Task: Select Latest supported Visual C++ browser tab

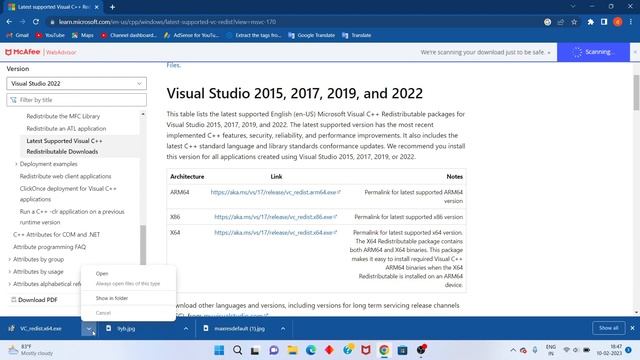Action: [54, 7]
